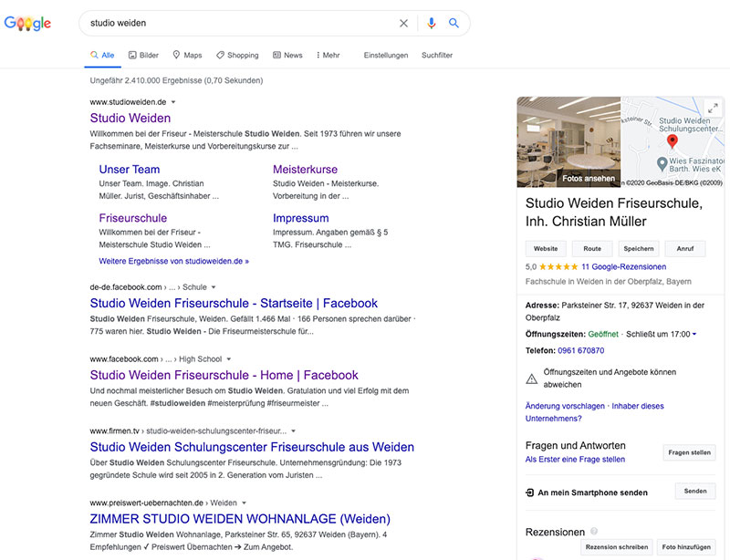Open the Meisterkurse sitelink
Viewport: 730px width, 560px height.
coord(305,170)
